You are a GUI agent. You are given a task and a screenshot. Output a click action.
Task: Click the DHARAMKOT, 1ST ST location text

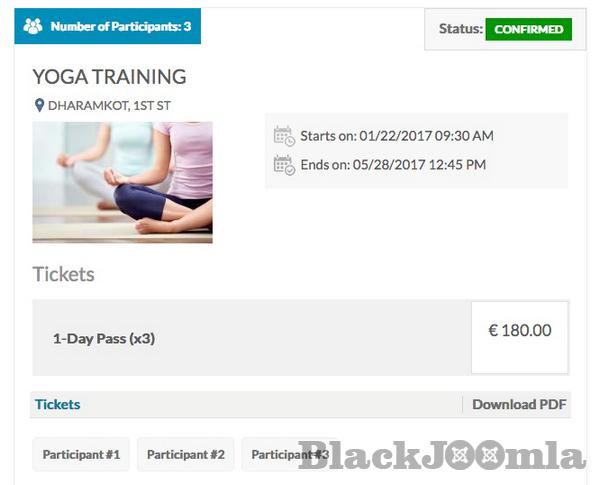[x=109, y=105]
